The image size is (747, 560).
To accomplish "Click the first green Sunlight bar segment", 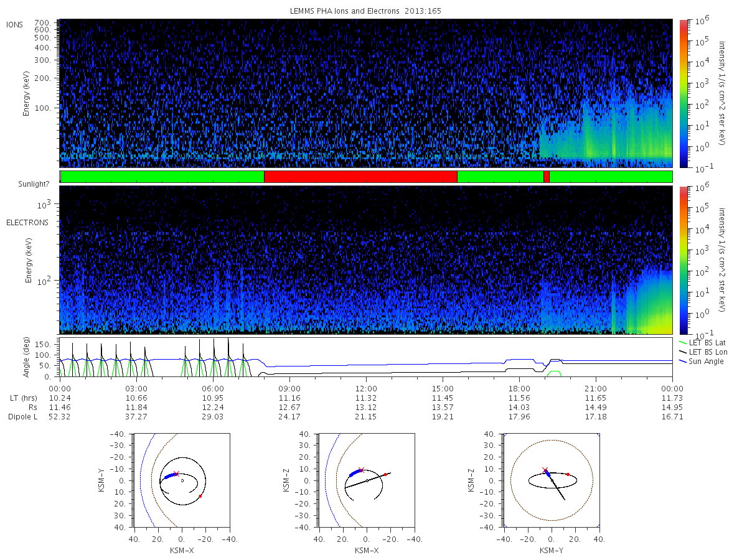I will pos(162,177).
